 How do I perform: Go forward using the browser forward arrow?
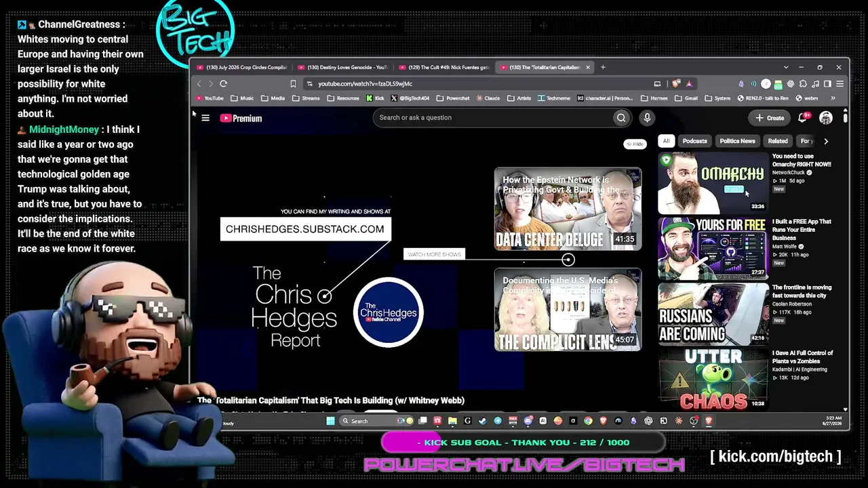click(211, 83)
